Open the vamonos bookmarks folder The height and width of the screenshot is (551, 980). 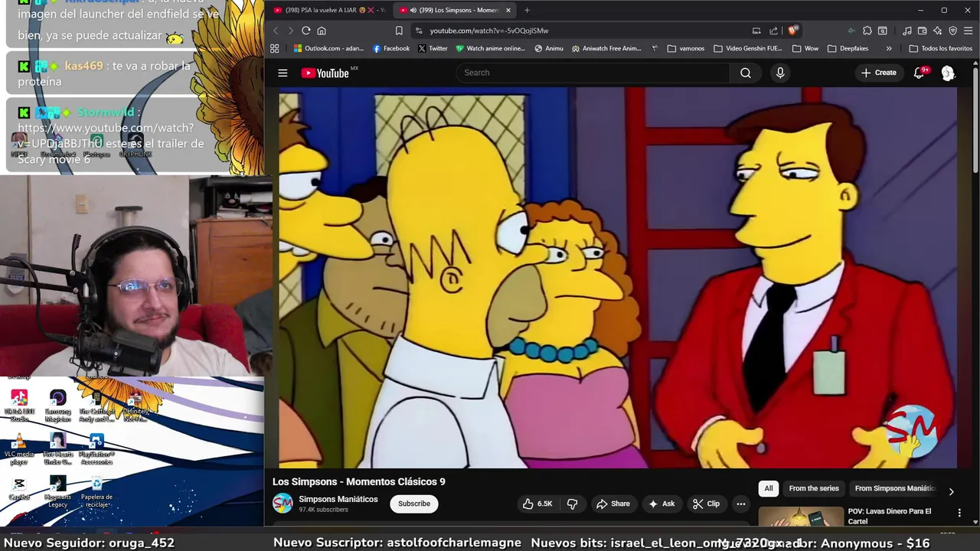click(685, 48)
